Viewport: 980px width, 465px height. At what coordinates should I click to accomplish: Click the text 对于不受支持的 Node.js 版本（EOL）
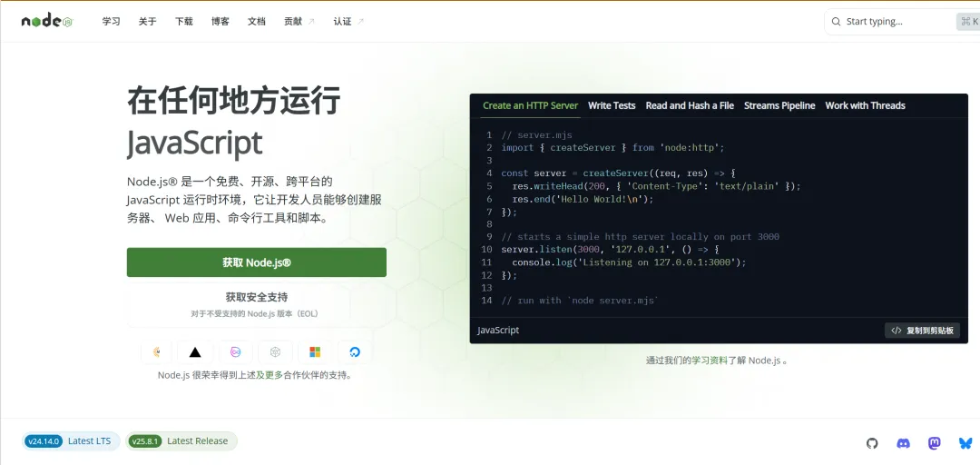(x=256, y=313)
